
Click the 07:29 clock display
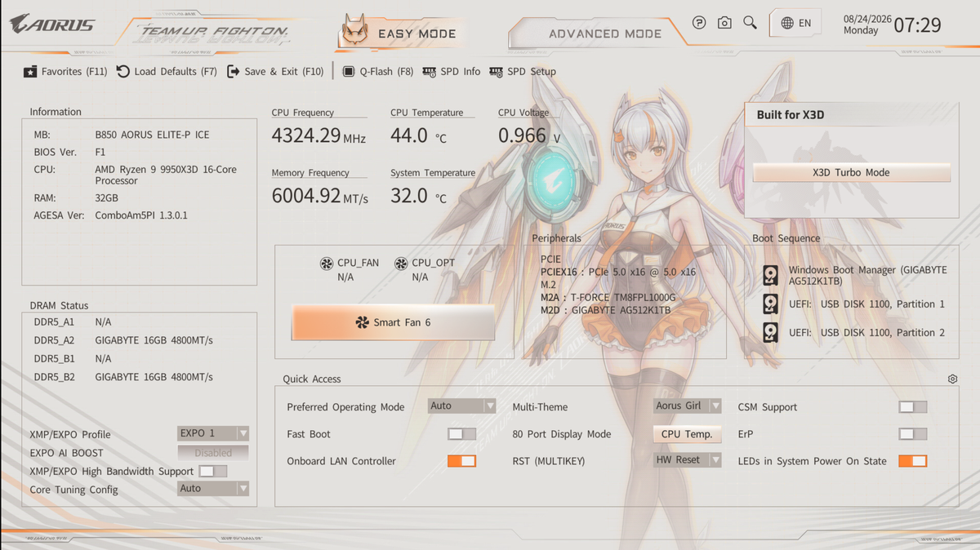(x=917, y=24)
